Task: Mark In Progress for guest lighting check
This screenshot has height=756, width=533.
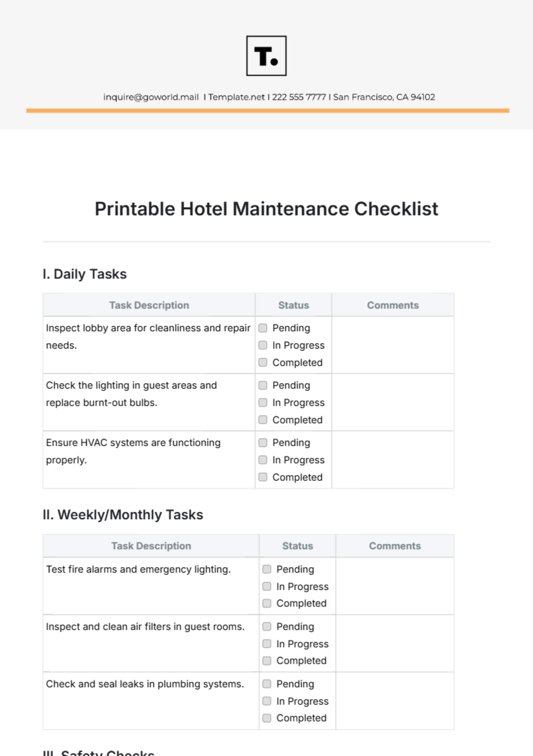Action: coord(263,403)
